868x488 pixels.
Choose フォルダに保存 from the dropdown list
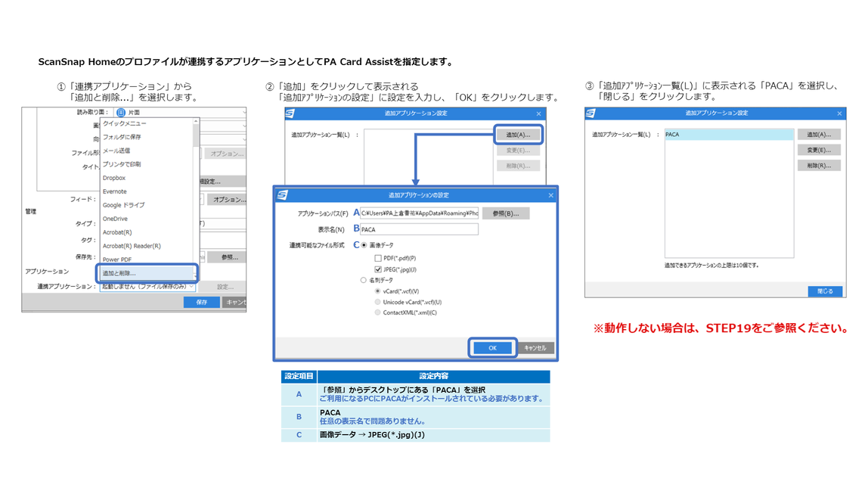[122, 137]
